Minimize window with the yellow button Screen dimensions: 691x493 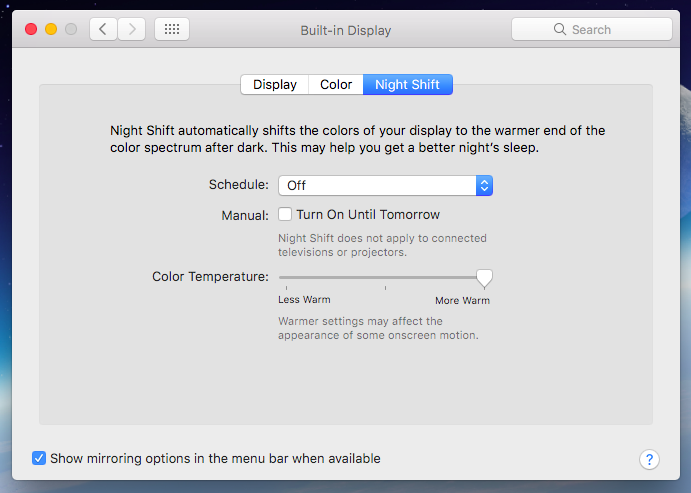click(x=51, y=30)
